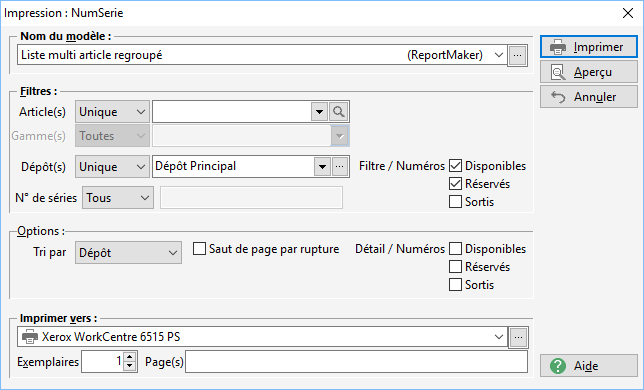Image resolution: width=644 pixels, height=390 pixels.
Task: Open the Tri par Dépôt dropdown
Action: coord(128,252)
